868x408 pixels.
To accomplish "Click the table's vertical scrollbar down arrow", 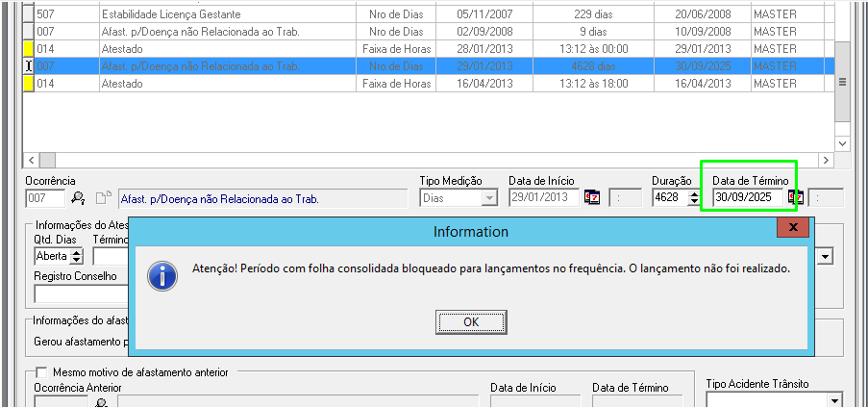I will click(842, 142).
